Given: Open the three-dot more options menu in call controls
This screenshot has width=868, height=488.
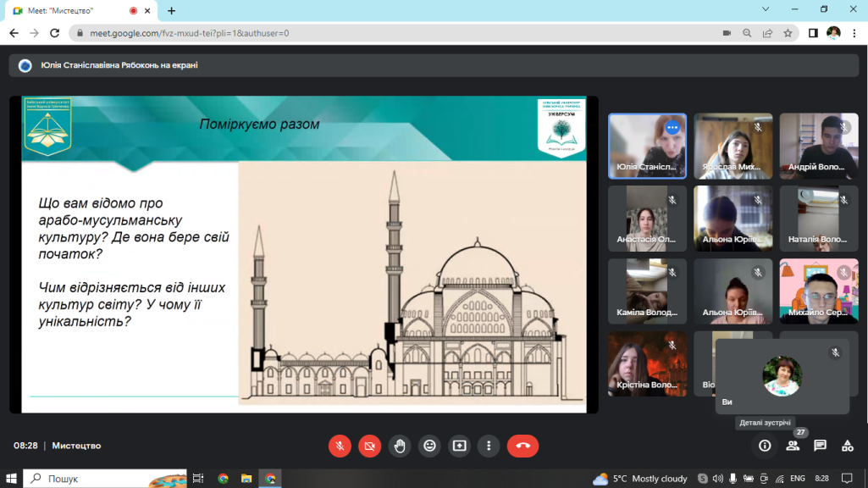Looking at the screenshot, I should [489, 446].
